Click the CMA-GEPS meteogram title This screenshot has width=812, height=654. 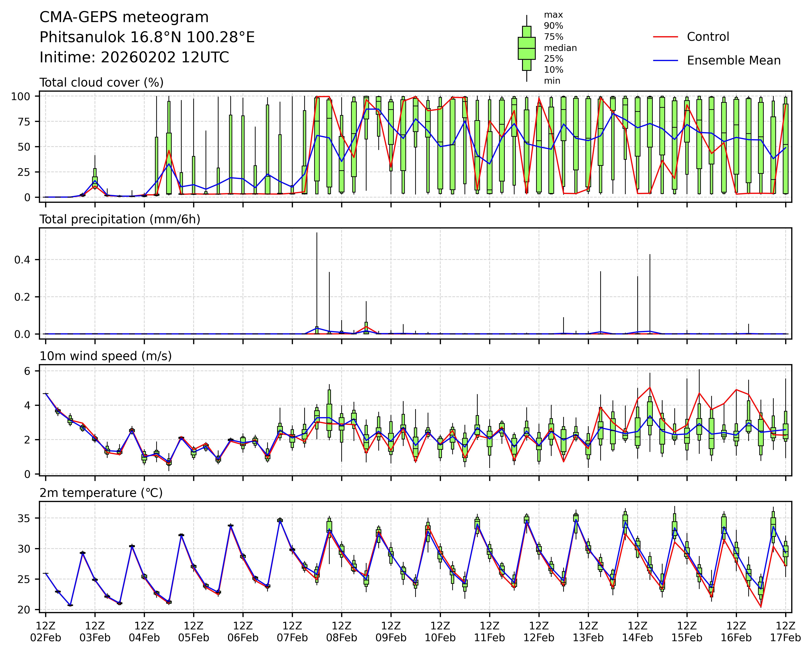tap(124, 17)
